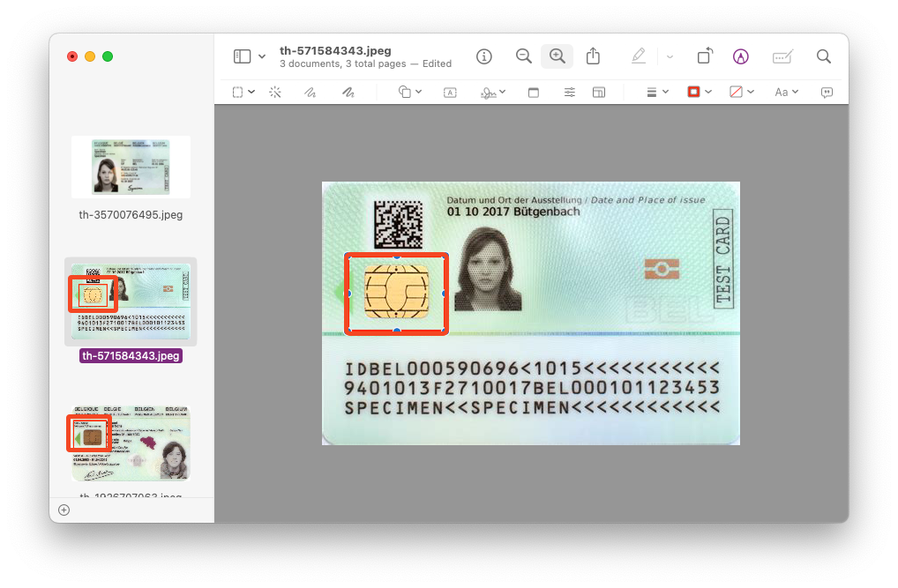Open the Shapes menu

(x=410, y=93)
